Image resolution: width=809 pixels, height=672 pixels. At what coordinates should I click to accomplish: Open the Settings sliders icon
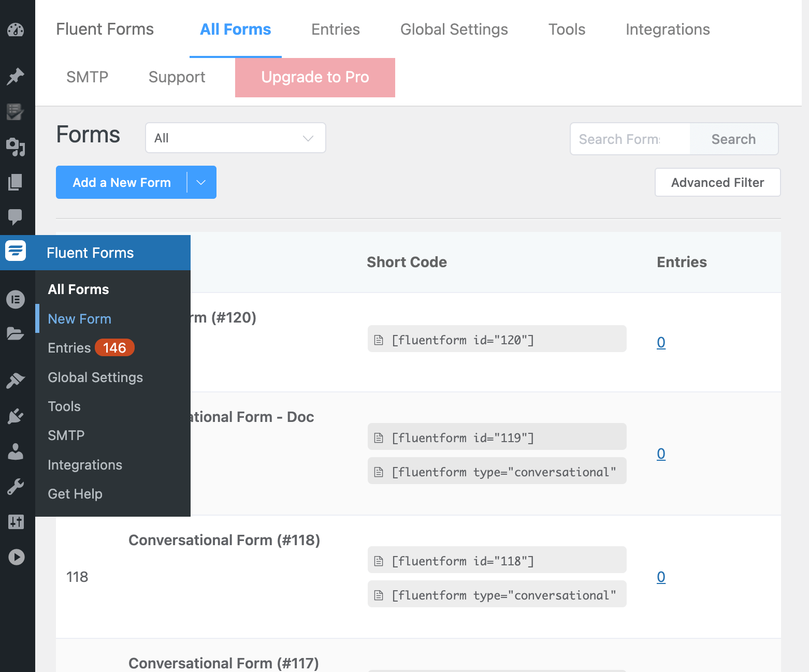17,522
